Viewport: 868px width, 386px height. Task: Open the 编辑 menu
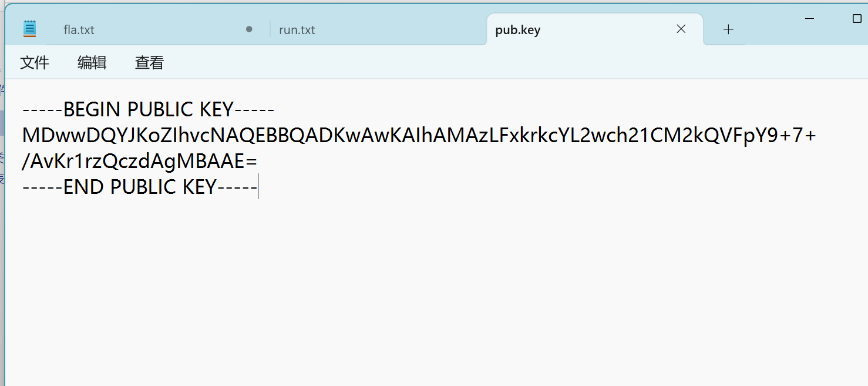coord(92,63)
